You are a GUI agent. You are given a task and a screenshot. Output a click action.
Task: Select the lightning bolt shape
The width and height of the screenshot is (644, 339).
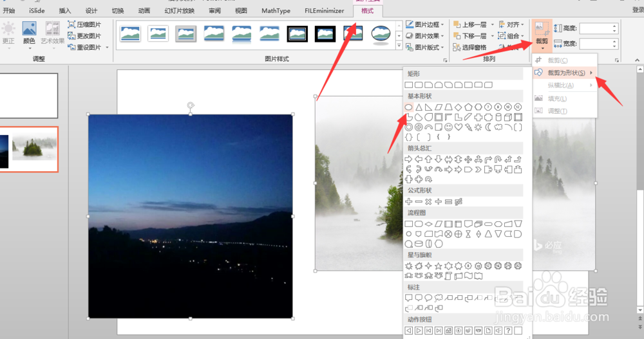point(468,127)
